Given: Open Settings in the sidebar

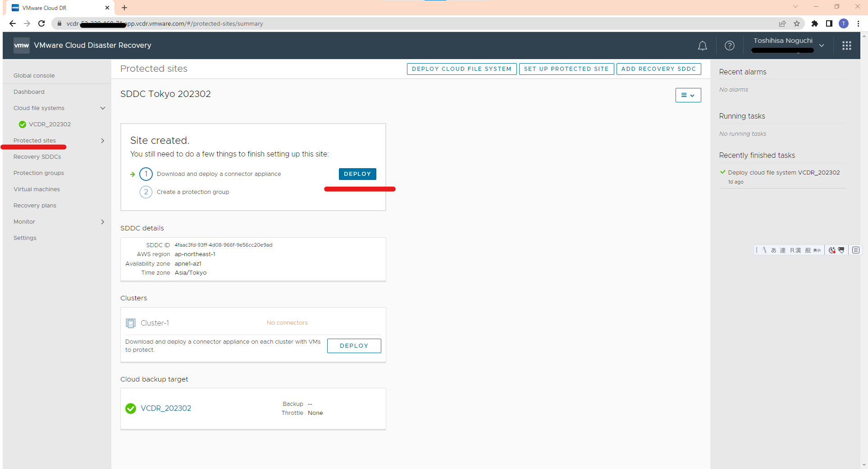Looking at the screenshot, I should pyautogui.click(x=25, y=238).
